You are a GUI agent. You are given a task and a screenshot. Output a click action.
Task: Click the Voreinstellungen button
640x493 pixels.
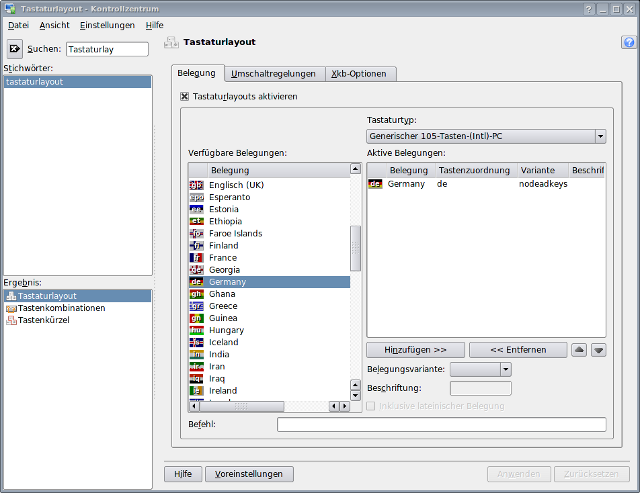[249, 474]
